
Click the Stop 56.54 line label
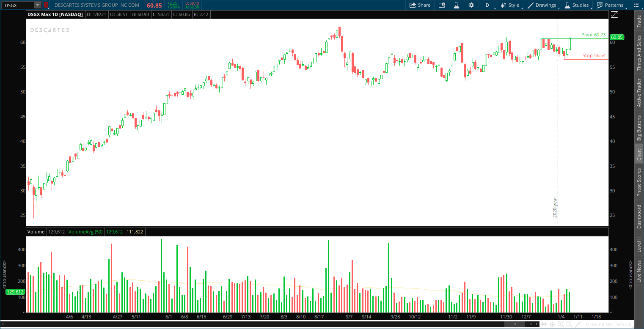594,55
